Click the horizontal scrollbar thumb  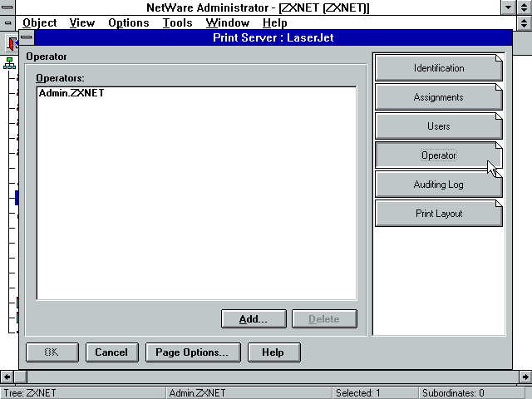click(x=21, y=377)
